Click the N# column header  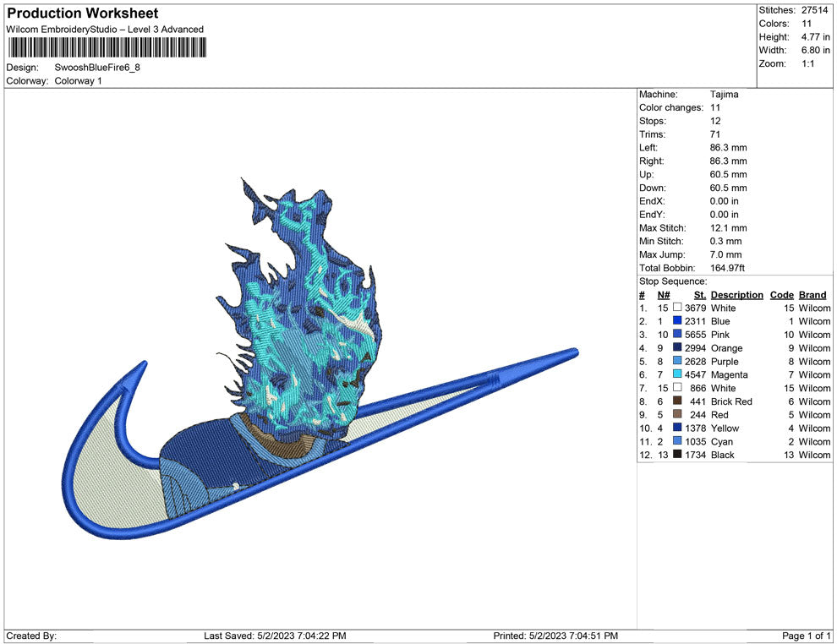coord(664,295)
